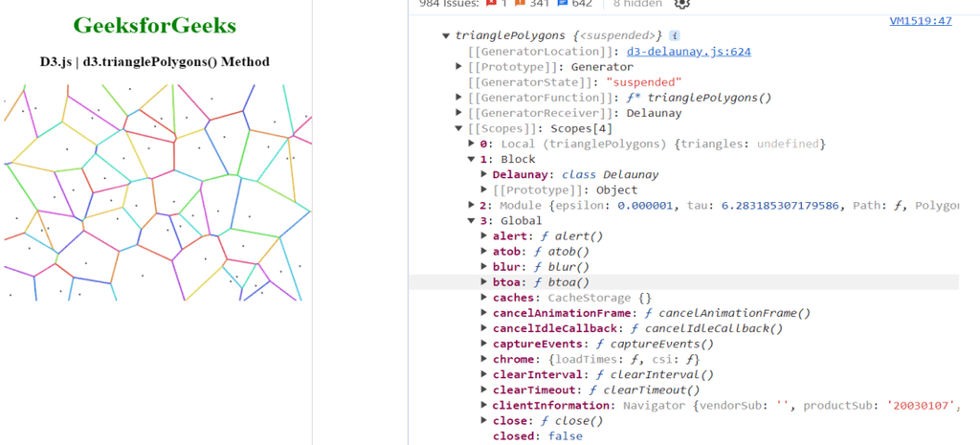This screenshot has height=445, width=980.
Task: Collapse the [[Scopes]]: Scopes[4] entry
Action: pos(459,129)
